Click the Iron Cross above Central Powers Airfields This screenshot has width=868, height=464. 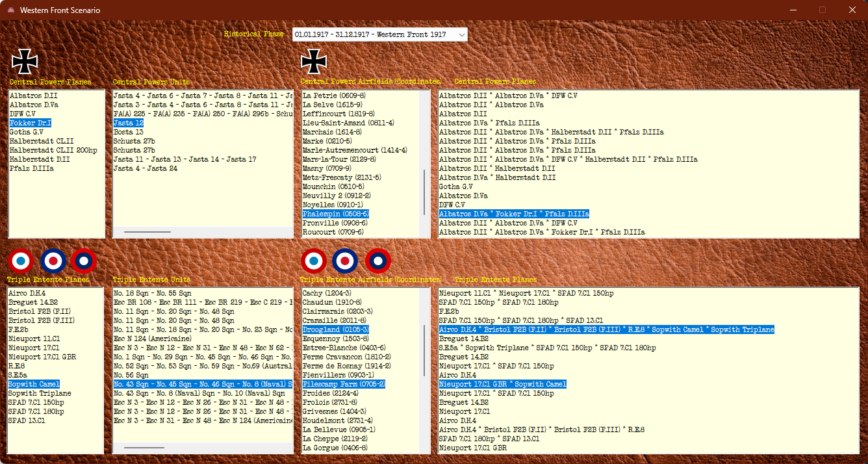click(314, 61)
